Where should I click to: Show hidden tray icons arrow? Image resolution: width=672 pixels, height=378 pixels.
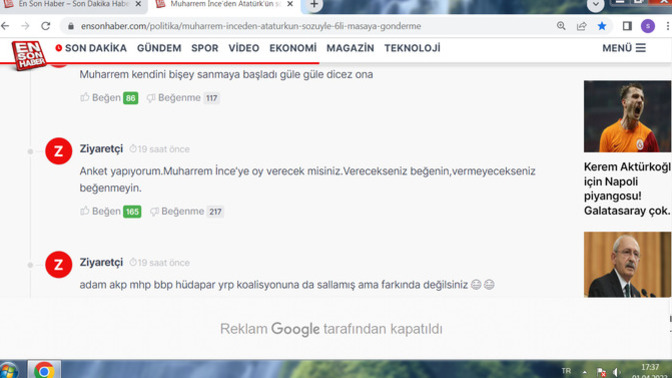coord(584,372)
